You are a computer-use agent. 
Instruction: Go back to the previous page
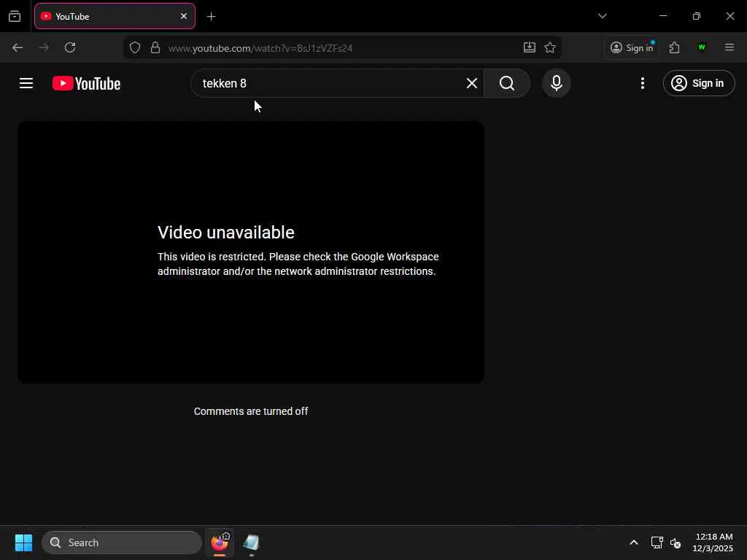click(x=18, y=47)
